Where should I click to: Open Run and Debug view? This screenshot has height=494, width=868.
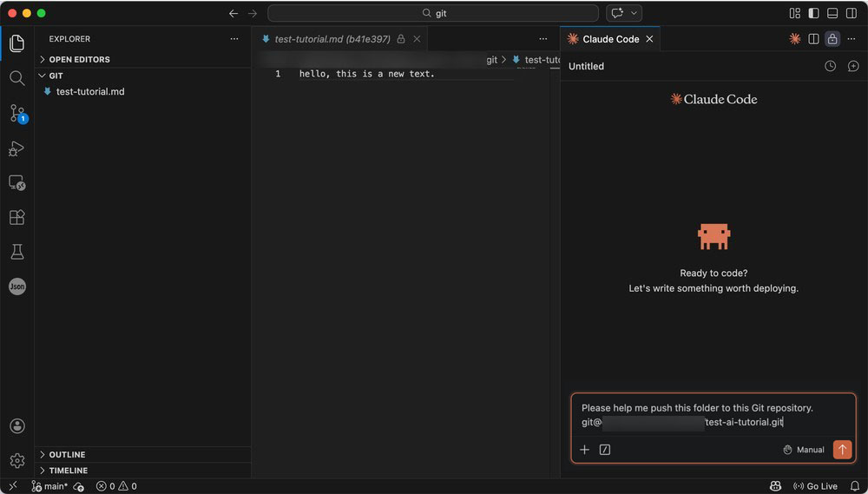(16, 148)
